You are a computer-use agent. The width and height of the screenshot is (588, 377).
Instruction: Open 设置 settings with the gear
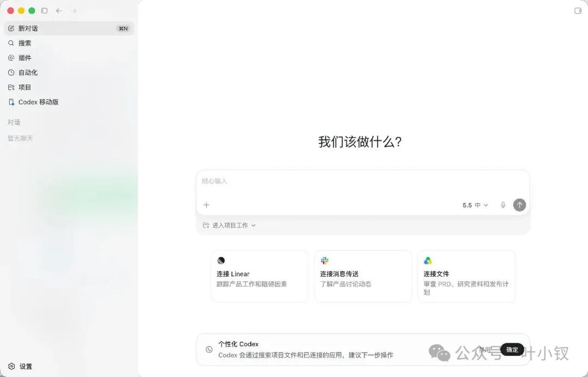click(20, 367)
